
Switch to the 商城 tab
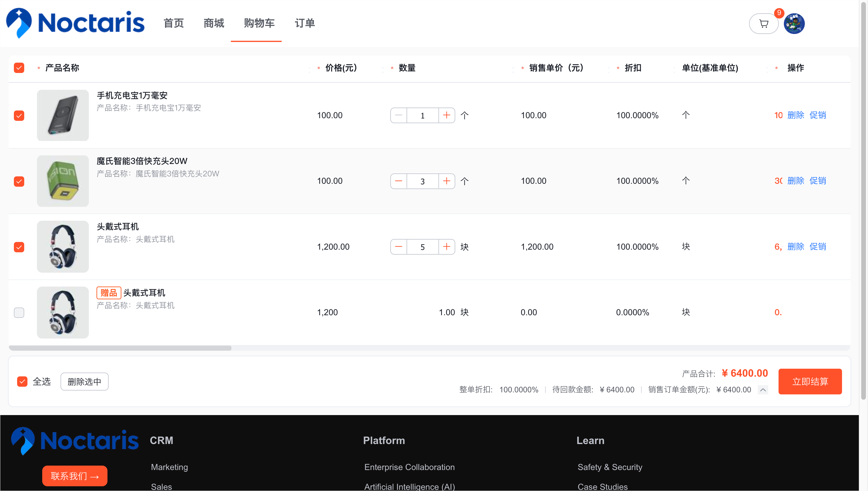[x=214, y=23]
